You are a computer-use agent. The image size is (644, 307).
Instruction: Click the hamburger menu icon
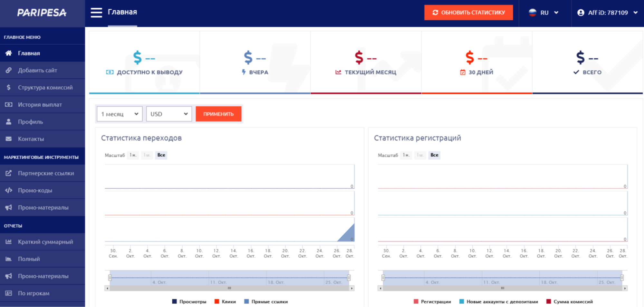tap(96, 13)
